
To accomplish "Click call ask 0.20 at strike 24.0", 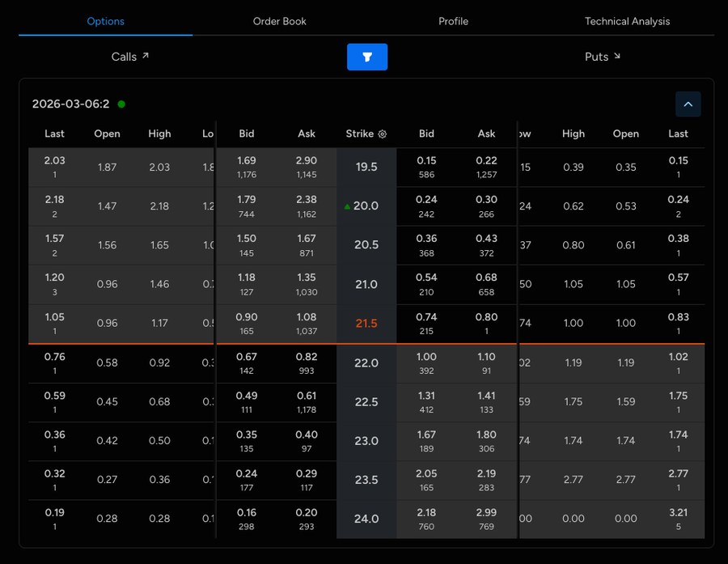I will pos(307,513).
